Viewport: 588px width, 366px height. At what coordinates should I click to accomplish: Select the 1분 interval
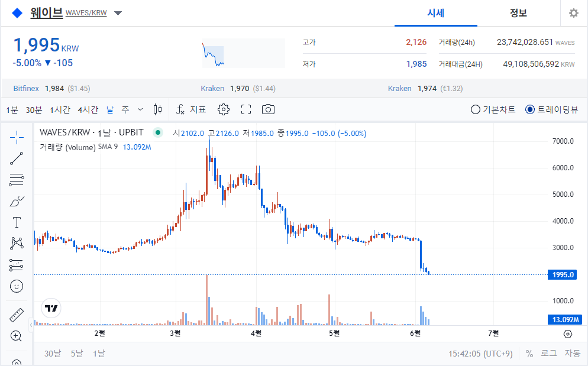coord(12,110)
